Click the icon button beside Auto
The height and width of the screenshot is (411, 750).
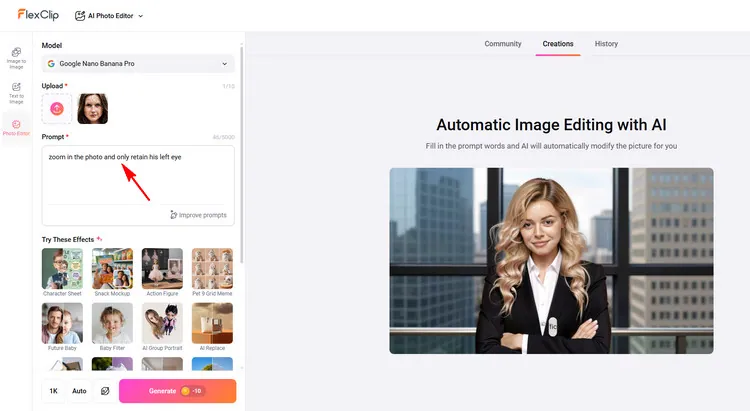(105, 391)
